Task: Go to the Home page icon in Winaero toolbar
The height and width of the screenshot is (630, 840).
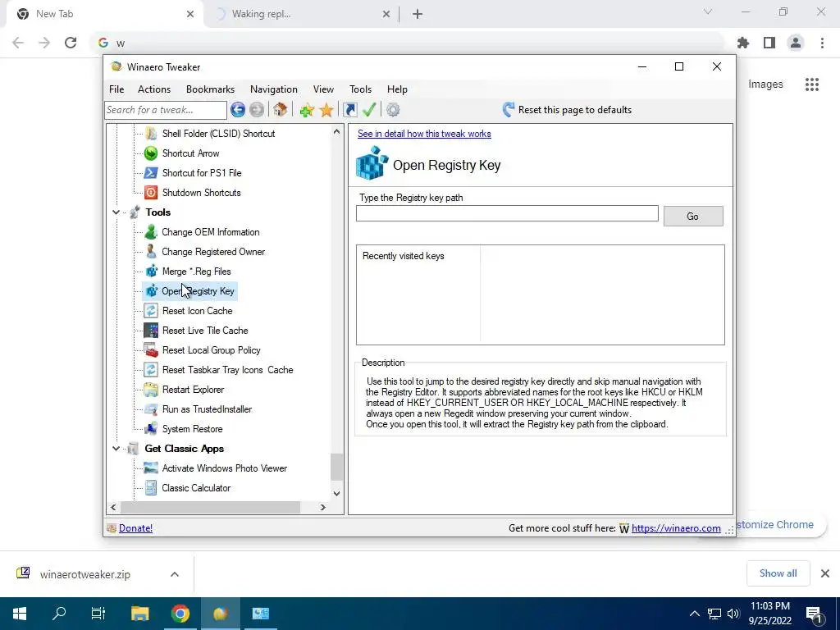Action: (281, 110)
